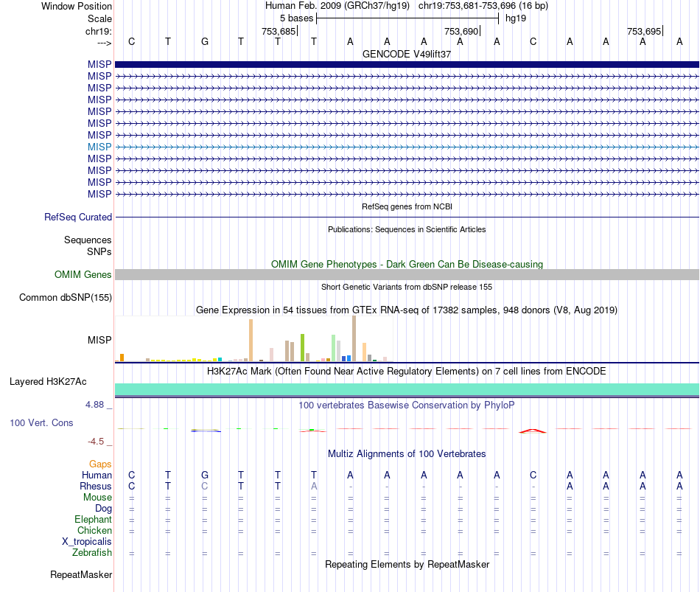The height and width of the screenshot is (592, 700).
Task: Click the teal H3K27Ac signal band
Action: (x=407, y=389)
